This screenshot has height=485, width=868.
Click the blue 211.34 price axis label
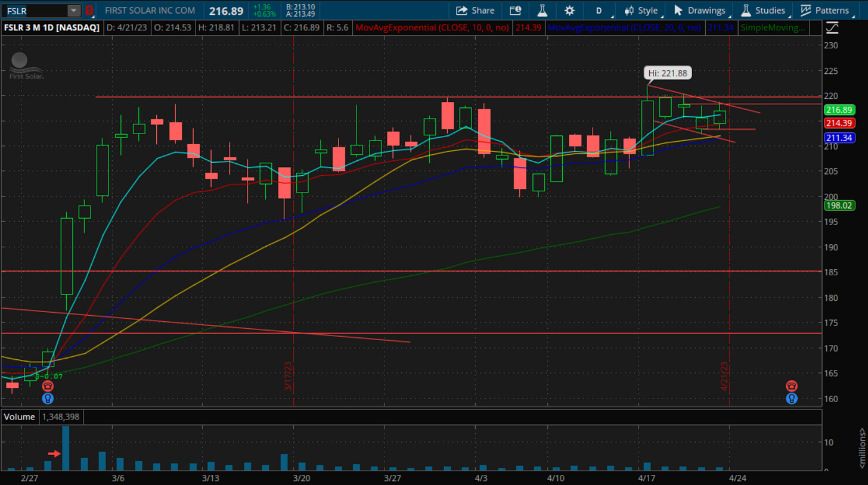[839, 138]
